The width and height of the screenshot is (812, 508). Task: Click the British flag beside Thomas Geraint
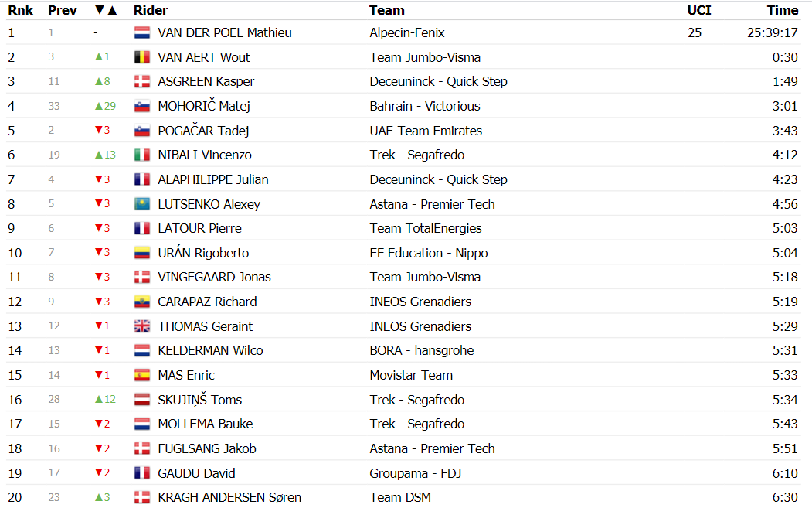[142, 326]
